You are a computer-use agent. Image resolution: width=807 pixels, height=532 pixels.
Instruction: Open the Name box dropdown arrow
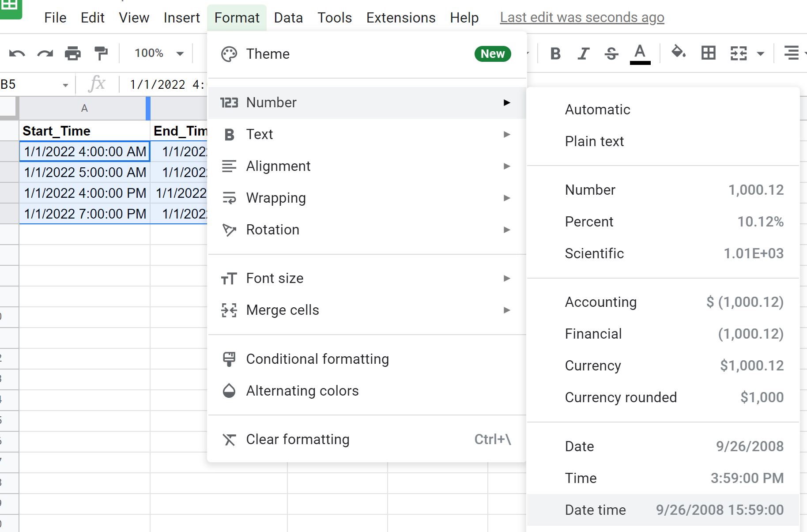(65, 85)
